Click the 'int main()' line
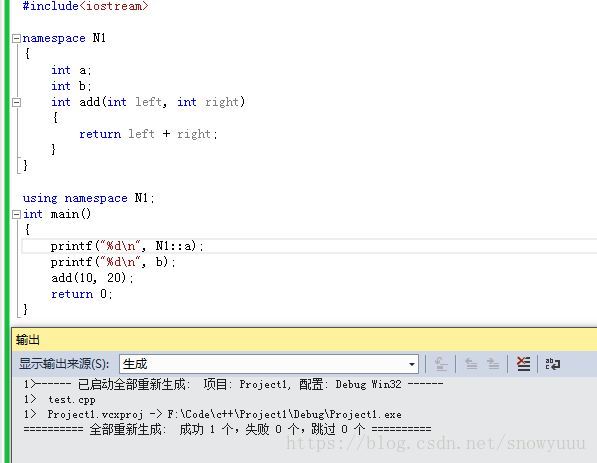The image size is (597, 463). 57,214
